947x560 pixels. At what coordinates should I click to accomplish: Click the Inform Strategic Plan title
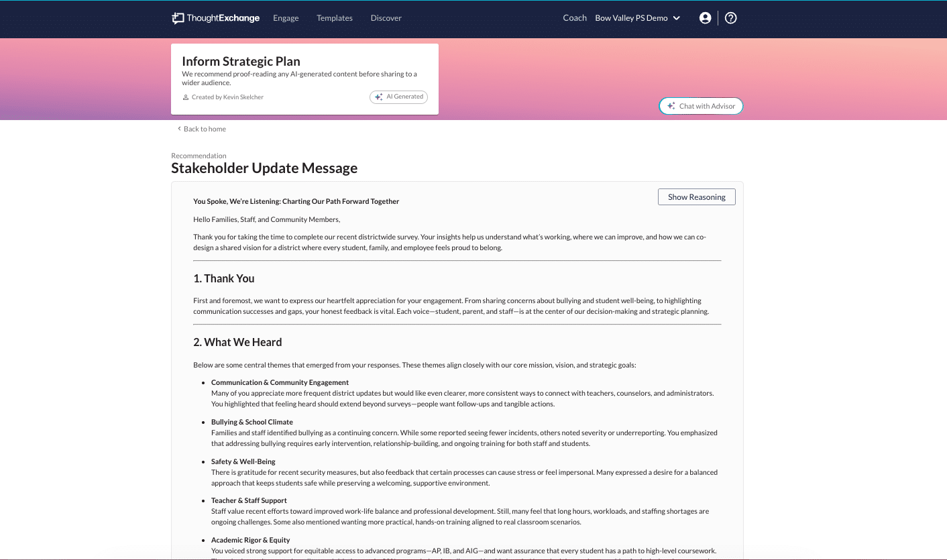[241, 62]
